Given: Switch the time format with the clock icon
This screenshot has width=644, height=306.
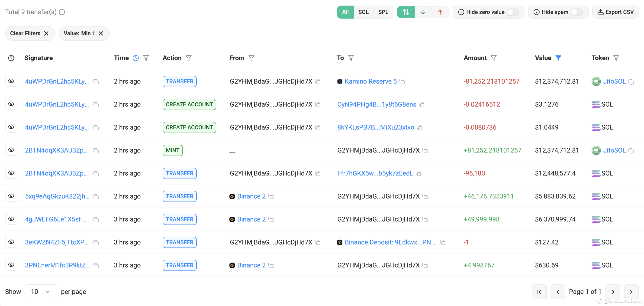Looking at the screenshot, I should click(135, 58).
